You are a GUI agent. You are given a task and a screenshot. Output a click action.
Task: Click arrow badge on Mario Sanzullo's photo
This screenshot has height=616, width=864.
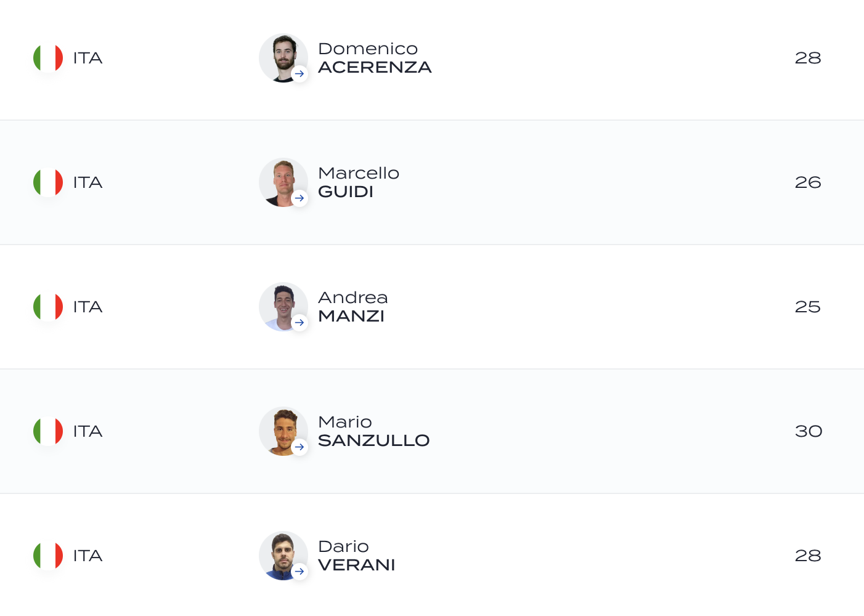tap(300, 447)
